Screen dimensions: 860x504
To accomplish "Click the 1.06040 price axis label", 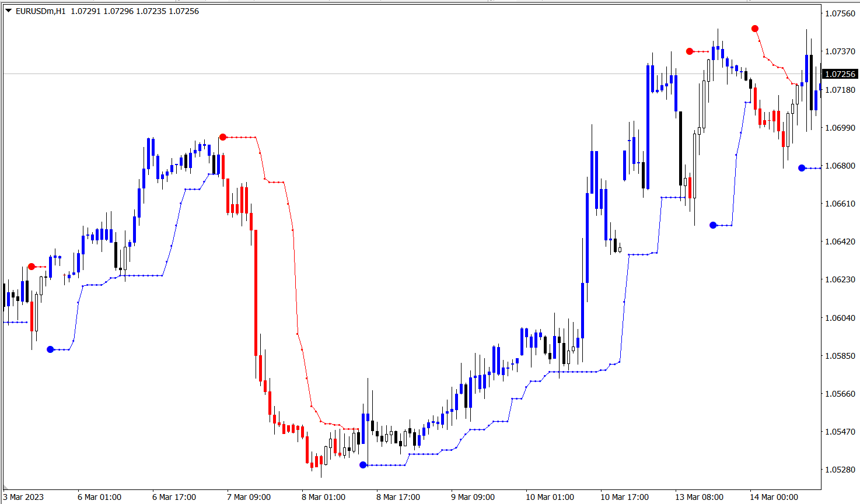I will coord(840,318).
